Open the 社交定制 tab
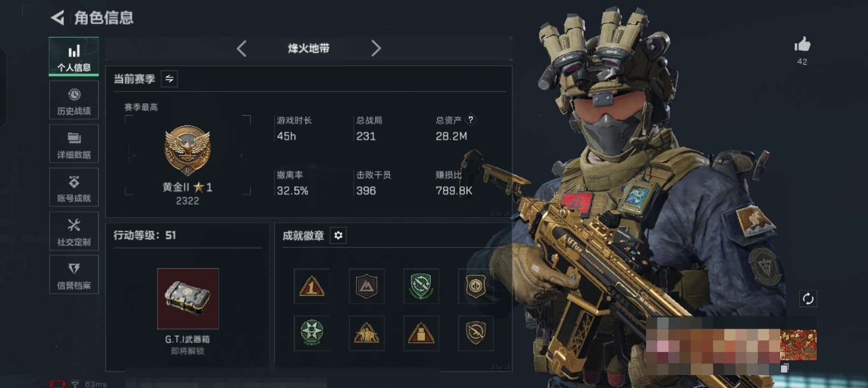Image resolution: width=868 pixels, height=388 pixels. 74,231
